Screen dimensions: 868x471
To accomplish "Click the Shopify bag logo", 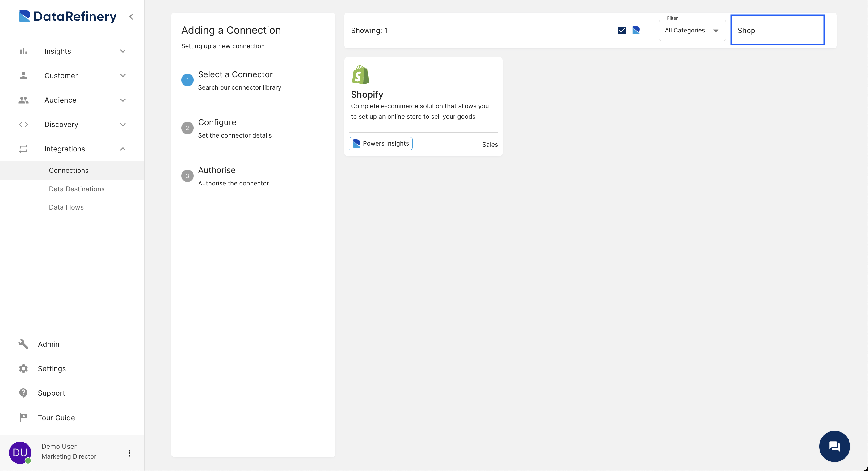I will coord(360,75).
